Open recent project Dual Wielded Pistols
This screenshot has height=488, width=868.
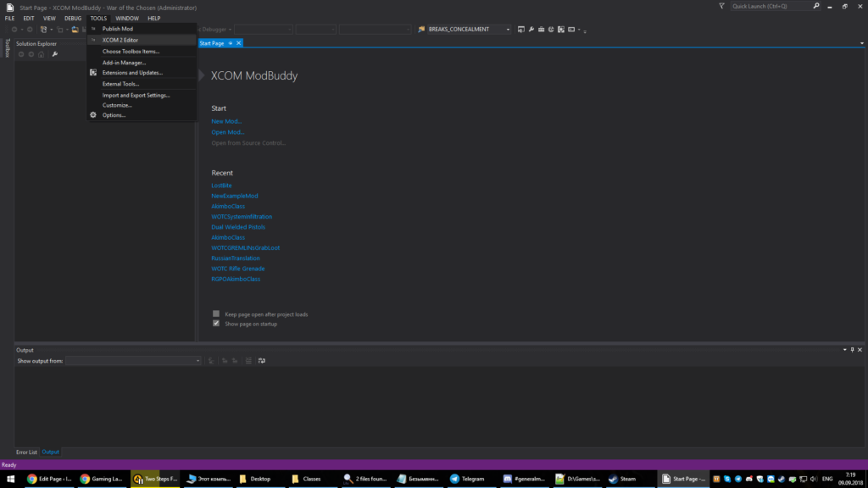238,227
